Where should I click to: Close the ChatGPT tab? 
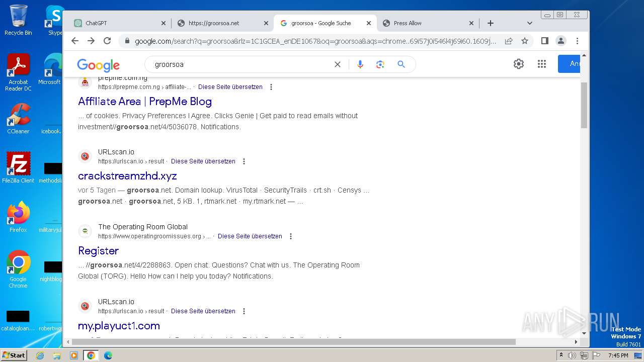pyautogui.click(x=164, y=23)
